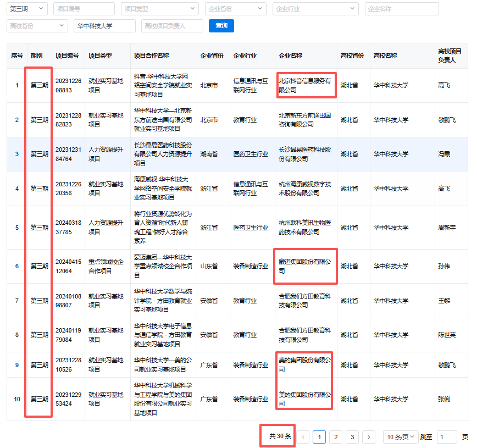The image size is (477, 448).
Task: Click the 高校名称 column header
Action: point(402,56)
